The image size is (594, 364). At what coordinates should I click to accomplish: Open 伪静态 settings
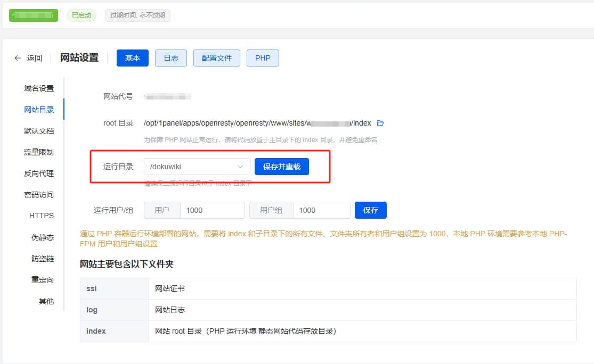(x=43, y=237)
